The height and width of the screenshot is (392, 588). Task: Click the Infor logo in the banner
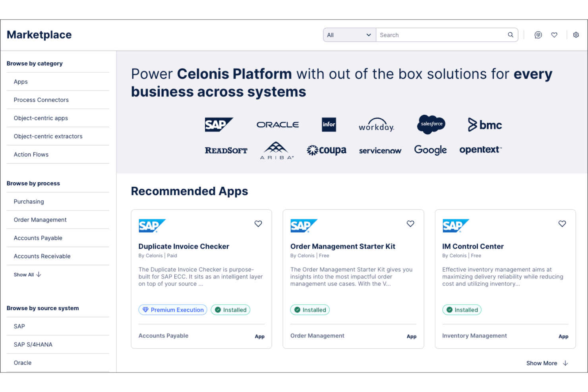(x=329, y=125)
